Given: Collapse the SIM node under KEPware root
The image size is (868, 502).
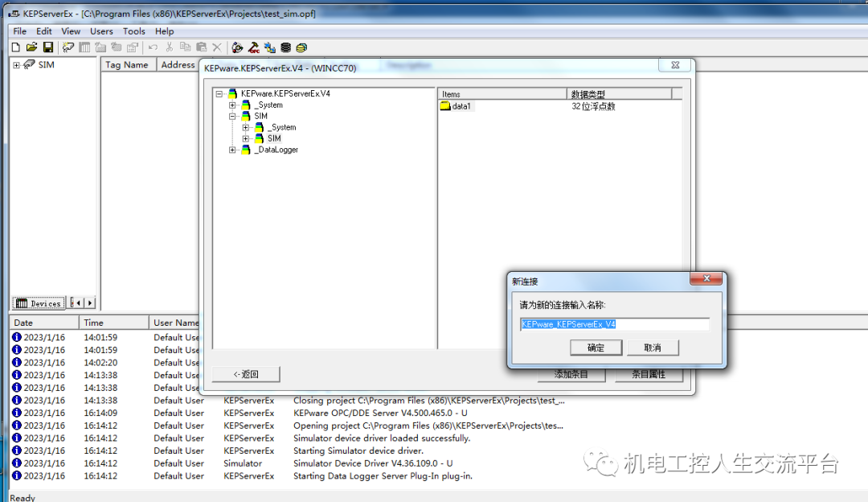Looking at the screenshot, I should [232, 117].
